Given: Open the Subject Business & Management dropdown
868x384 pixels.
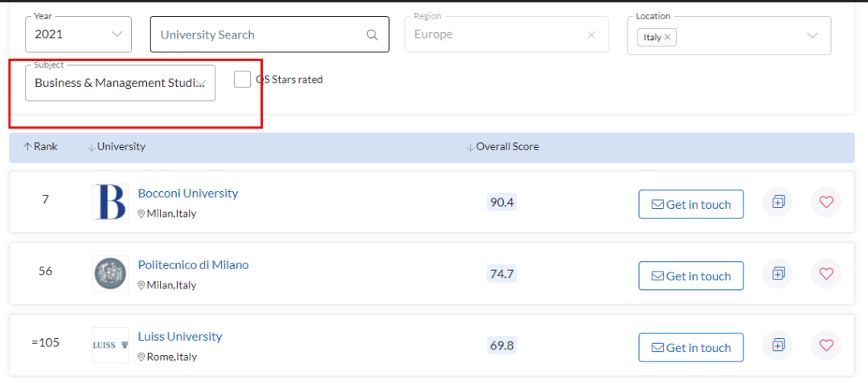Looking at the screenshot, I should 120,83.
